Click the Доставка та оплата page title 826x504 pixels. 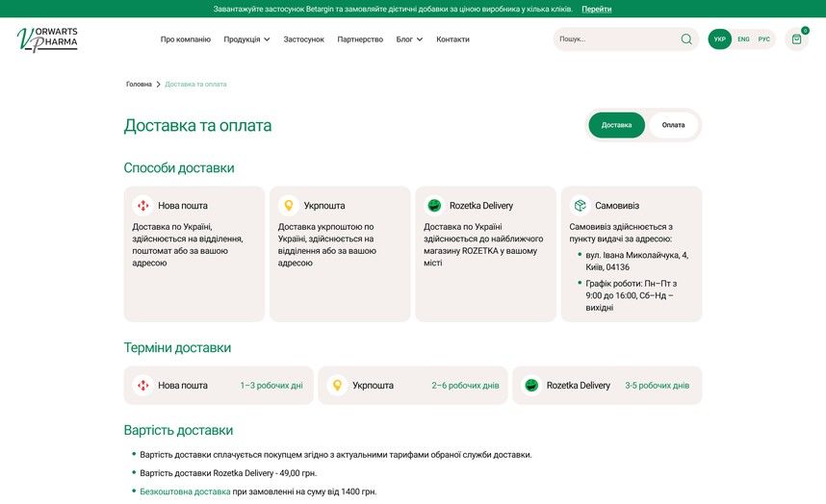[x=197, y=126]
